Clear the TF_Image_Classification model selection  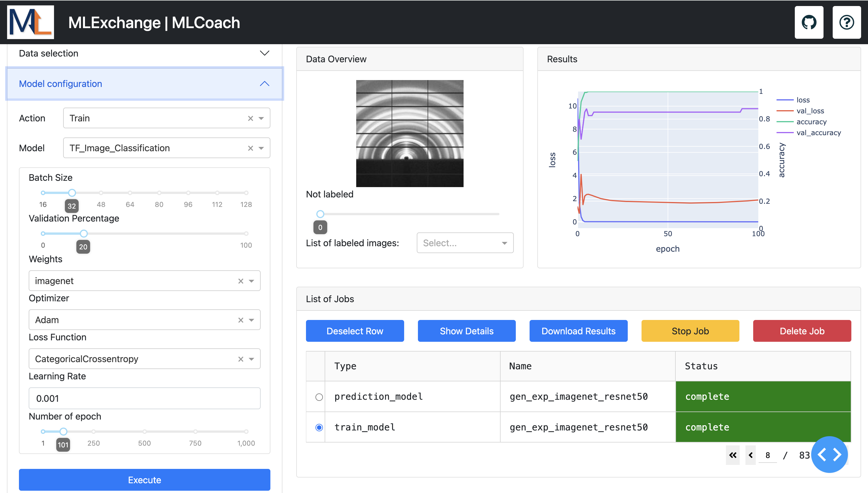coord(250,148)
